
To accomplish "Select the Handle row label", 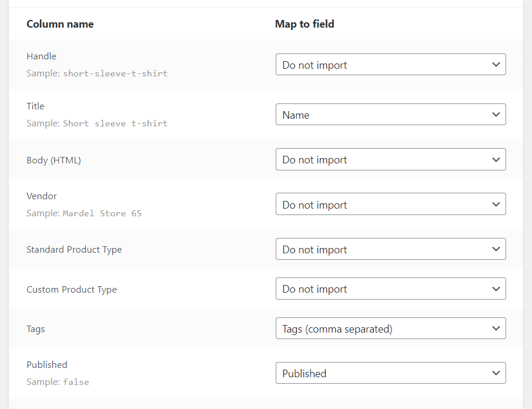I will [41, 56].
